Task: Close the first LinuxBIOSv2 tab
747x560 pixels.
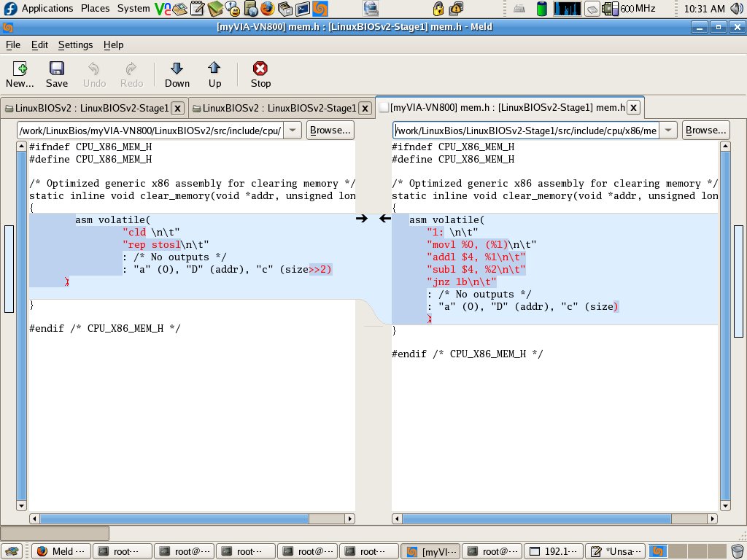Action: 177,109
